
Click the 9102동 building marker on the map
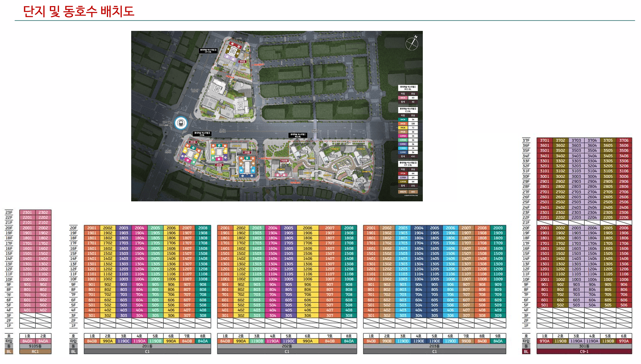[333, 156]
